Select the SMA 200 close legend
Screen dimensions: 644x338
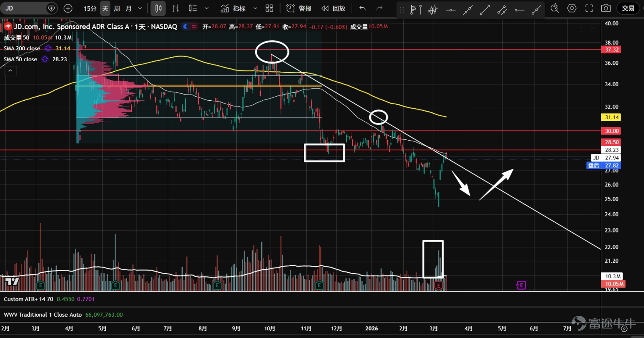(22, 48)
